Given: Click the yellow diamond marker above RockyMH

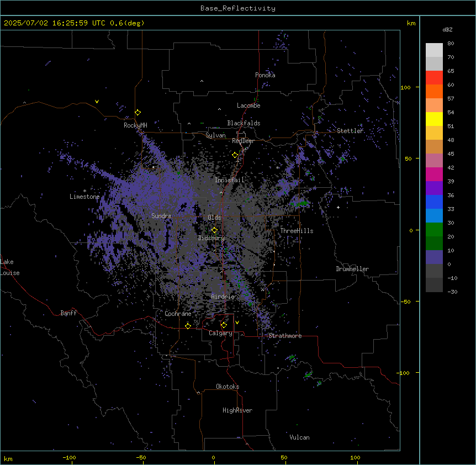Looking at the screenshot, I should [x=137, y=113].
